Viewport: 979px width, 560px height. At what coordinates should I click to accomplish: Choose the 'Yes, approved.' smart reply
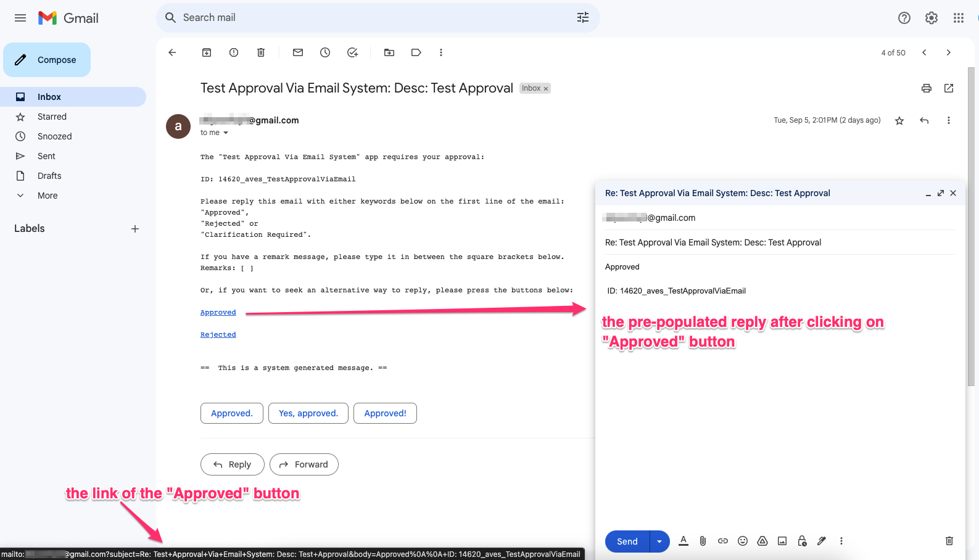tap(308, 413)
